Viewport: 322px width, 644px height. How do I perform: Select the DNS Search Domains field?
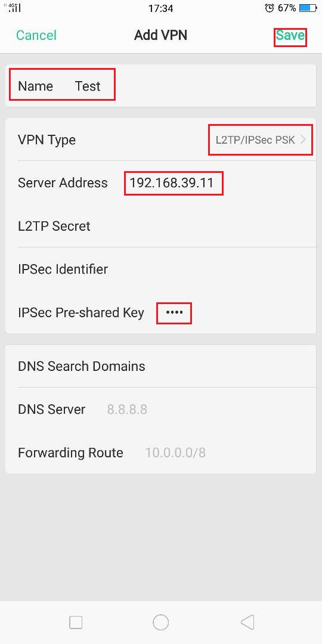pyautogui.click(x=161, y=366)
